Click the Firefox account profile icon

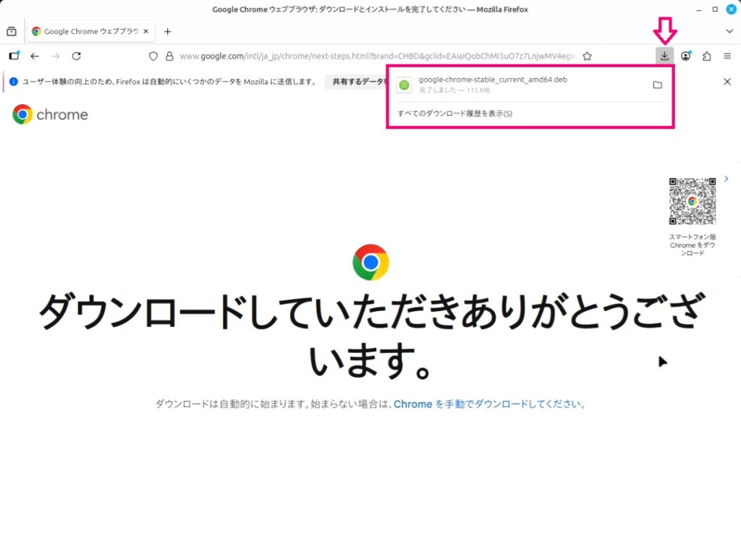click(x=686, y=56)
